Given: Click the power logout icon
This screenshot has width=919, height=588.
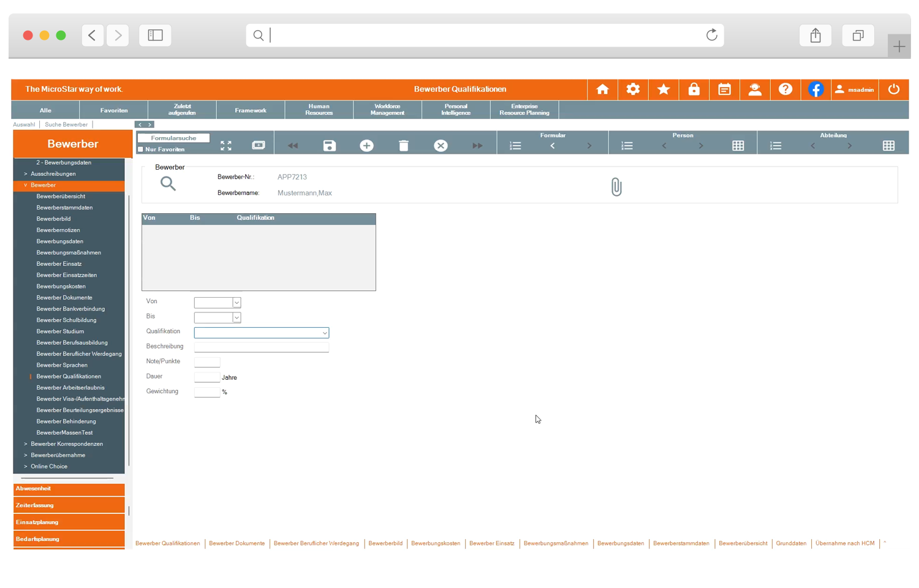Looking at the screenshot, I should (x=894, y=89).
